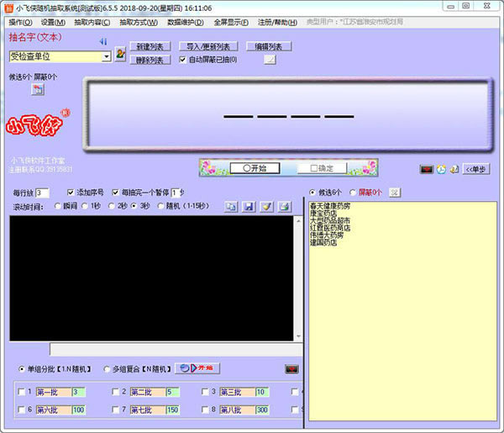Check the box for batch 8 第八批

[205, 409]
